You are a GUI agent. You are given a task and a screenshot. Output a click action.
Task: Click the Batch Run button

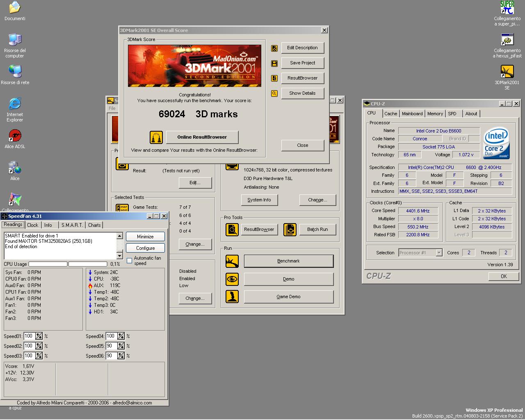[317, 229]
